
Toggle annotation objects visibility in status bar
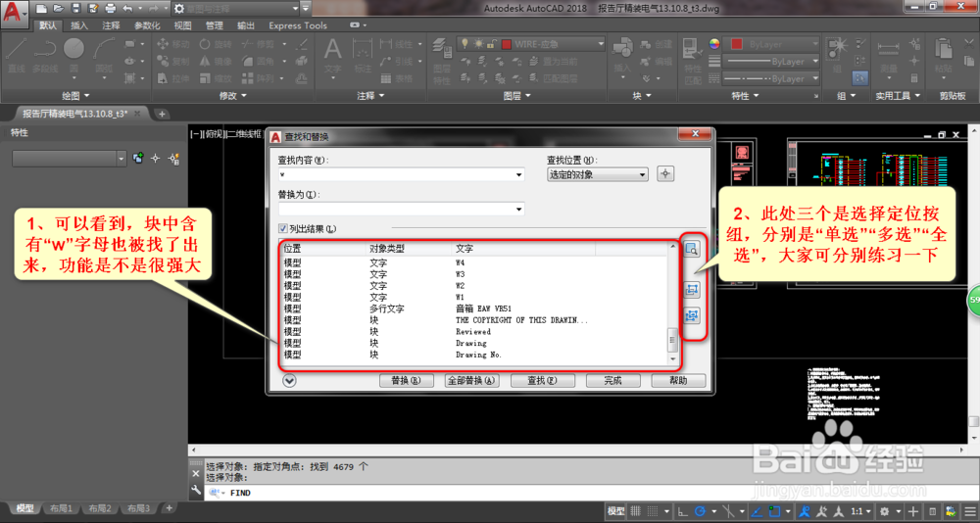point(805,511)
